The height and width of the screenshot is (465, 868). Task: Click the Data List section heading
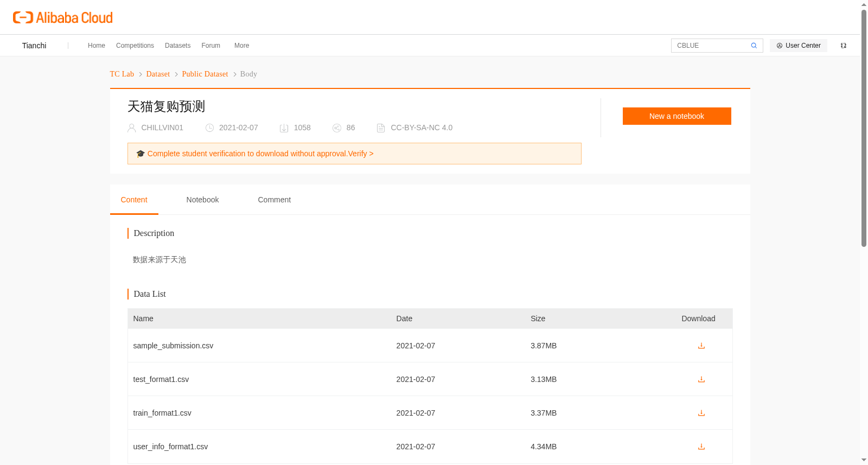pos(150,294)
